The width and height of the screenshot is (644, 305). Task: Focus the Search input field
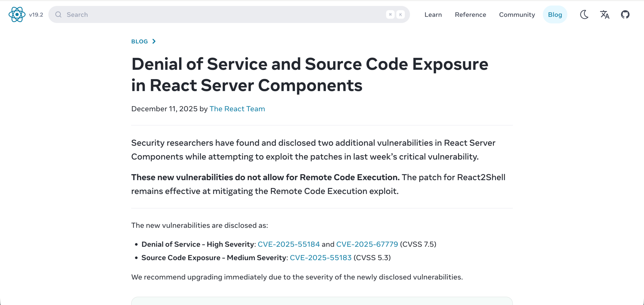click(221, 15)
